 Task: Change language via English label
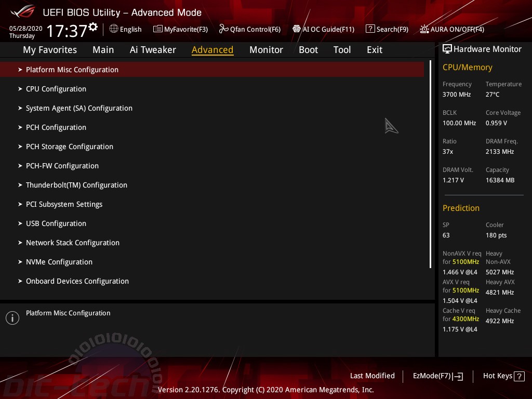130,29
